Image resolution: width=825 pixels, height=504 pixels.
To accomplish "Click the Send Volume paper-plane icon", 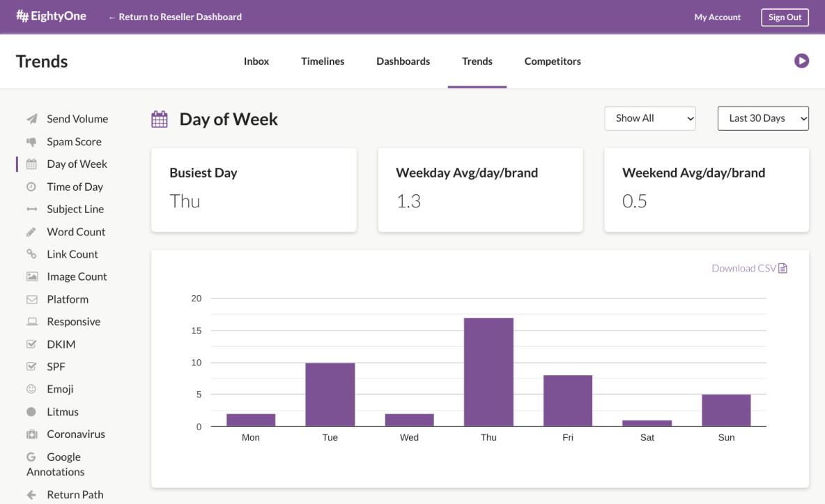I will 32,119.
